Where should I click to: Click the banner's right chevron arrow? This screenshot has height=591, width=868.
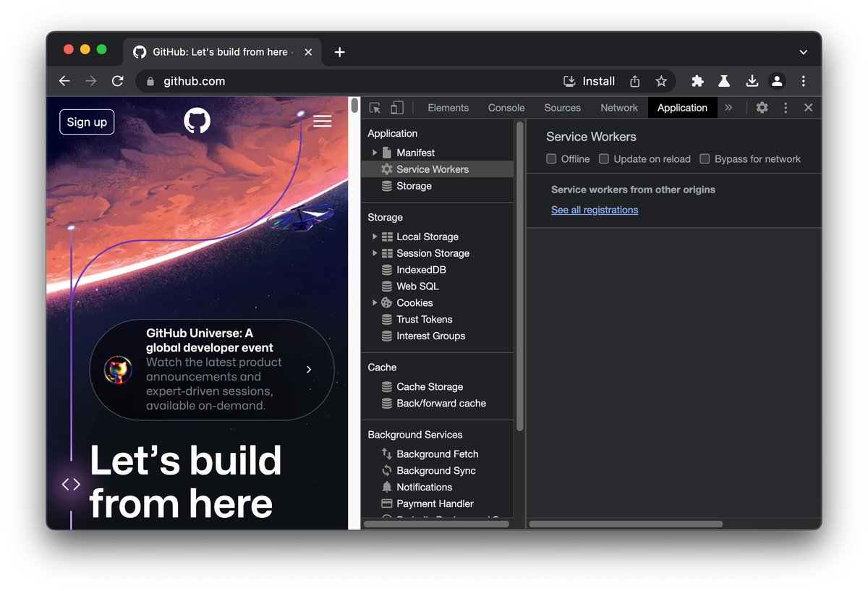[x=309, y=370]
